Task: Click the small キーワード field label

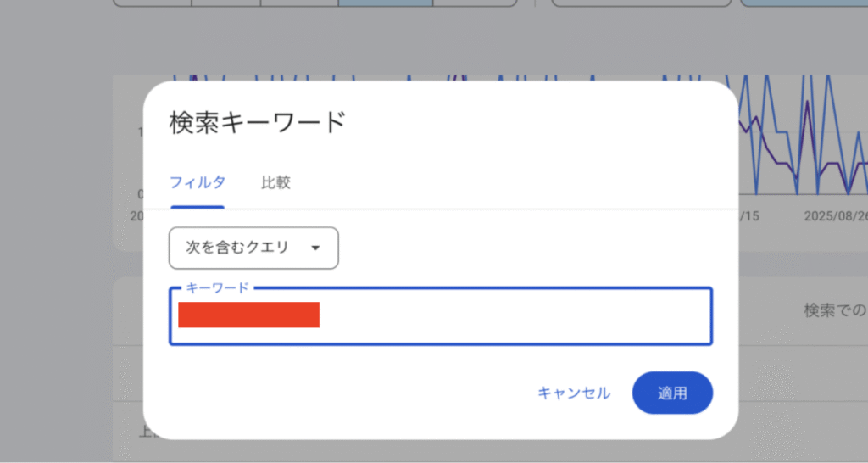Action: 217,288
